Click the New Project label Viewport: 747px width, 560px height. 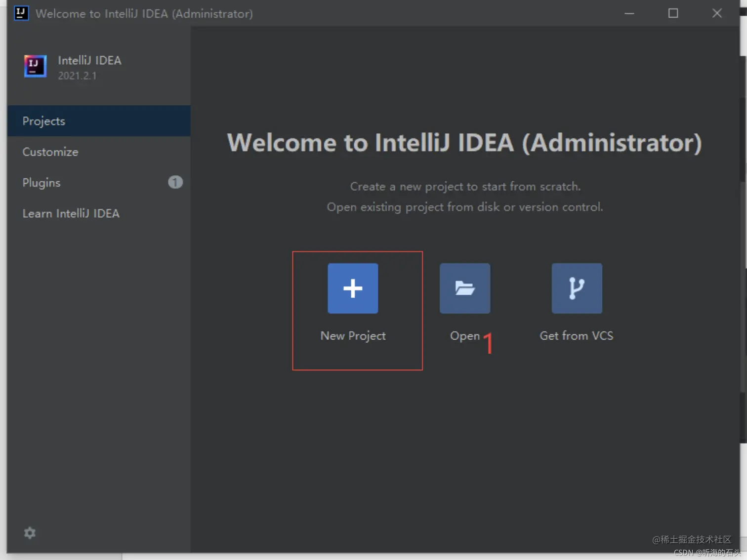(353, 336)
